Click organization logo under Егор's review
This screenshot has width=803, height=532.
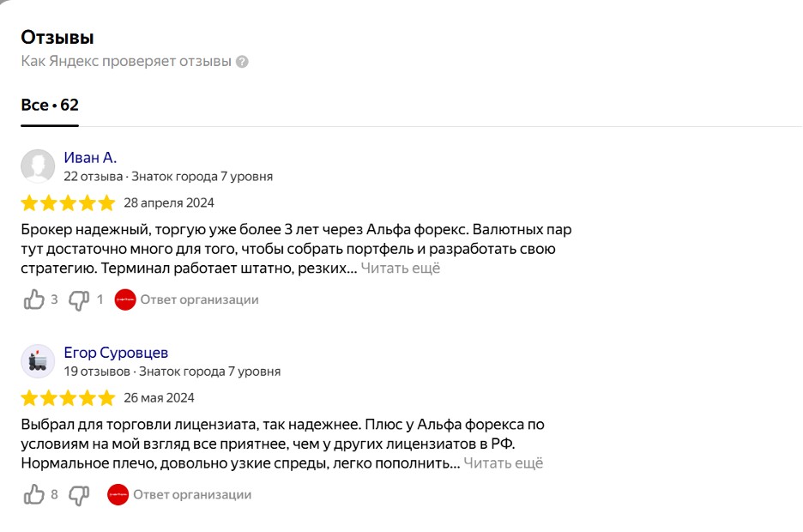point(118,494)
